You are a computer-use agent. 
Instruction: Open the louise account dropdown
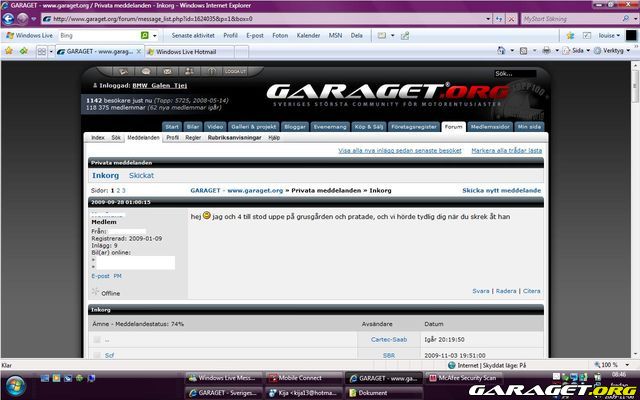609,36
